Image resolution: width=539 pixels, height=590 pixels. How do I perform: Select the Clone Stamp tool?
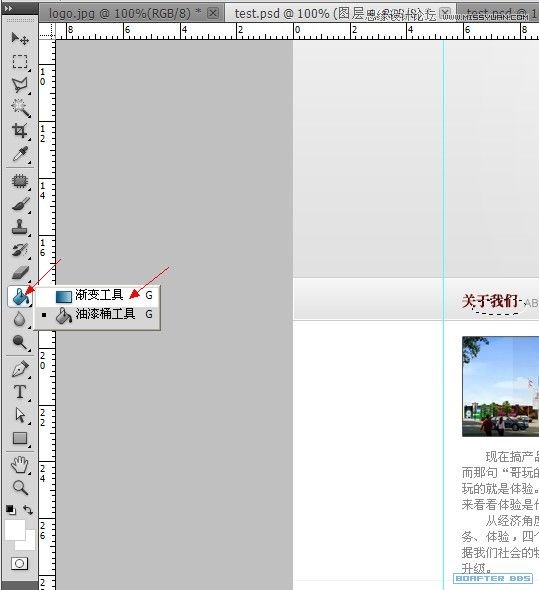pyautogui.click(x=20, y=227)
